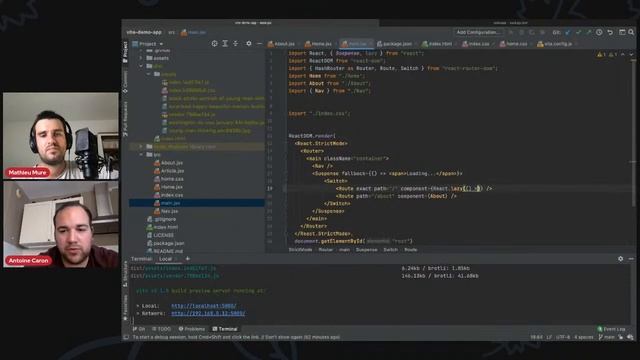Click the vite-demo-app breadcrumb in navigation bar
This screenshot has height=360, width=640.
tap(144, 32)
